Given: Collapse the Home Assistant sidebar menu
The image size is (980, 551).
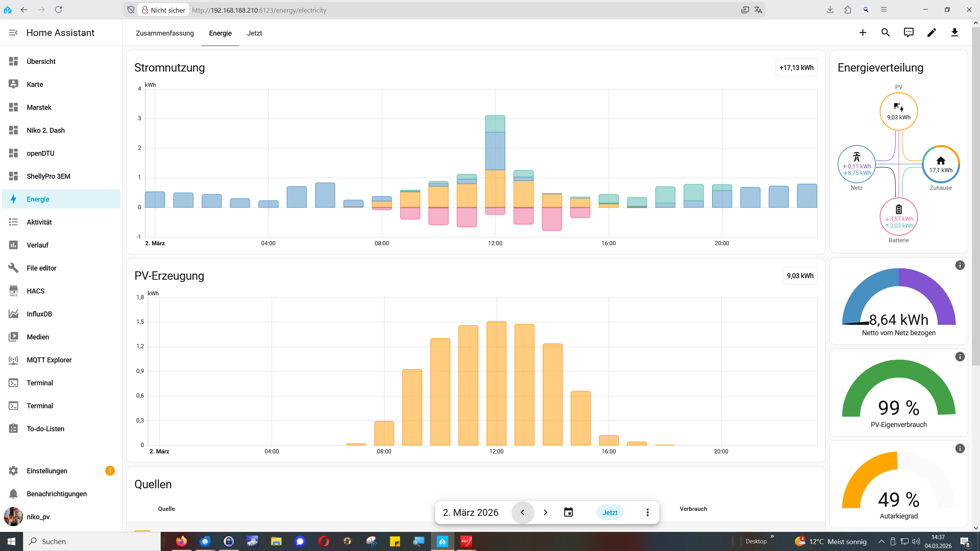Looking at the screenshot, I should 13,33.
